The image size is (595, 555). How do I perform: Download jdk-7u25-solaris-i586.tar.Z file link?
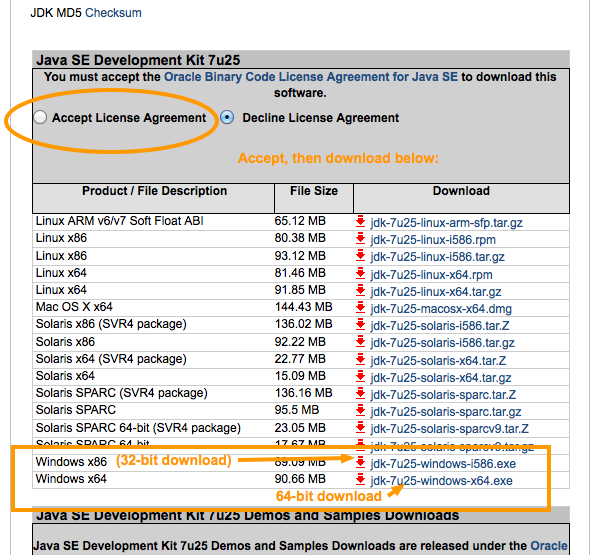440,326
